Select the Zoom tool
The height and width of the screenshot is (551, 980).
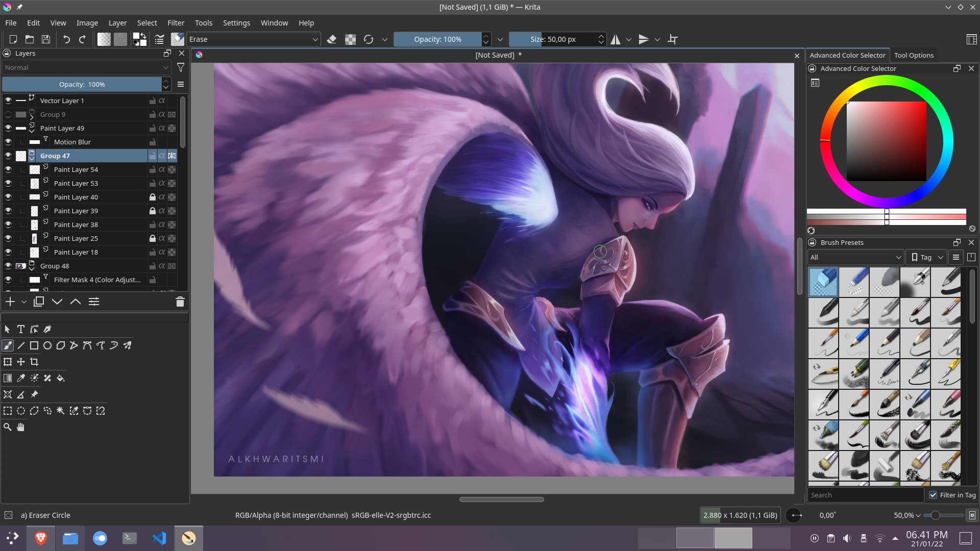8,427
